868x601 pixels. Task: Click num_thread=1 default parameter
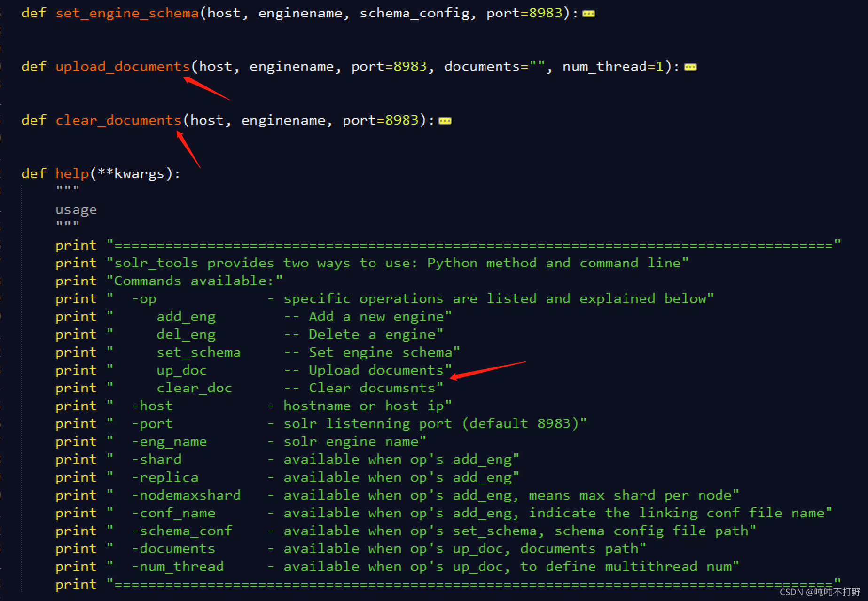coord(613,67)
